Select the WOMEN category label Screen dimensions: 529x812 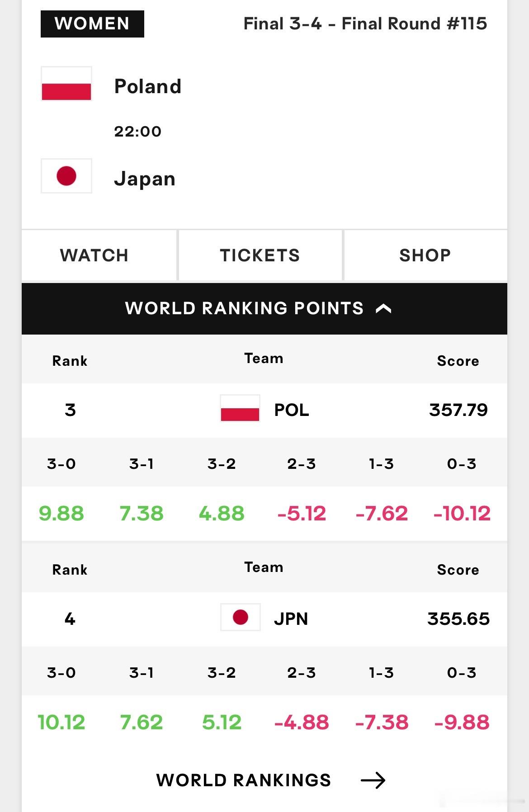(92, 24)
